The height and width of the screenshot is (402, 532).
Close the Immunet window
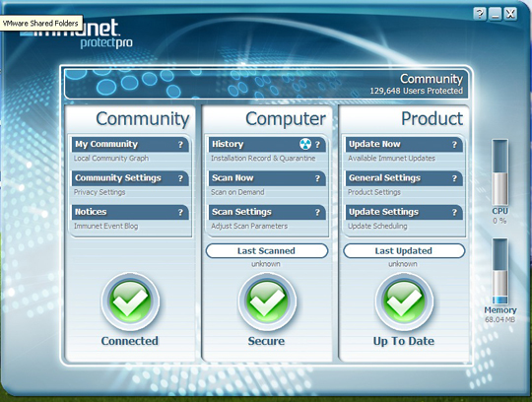tap(510, 14)
